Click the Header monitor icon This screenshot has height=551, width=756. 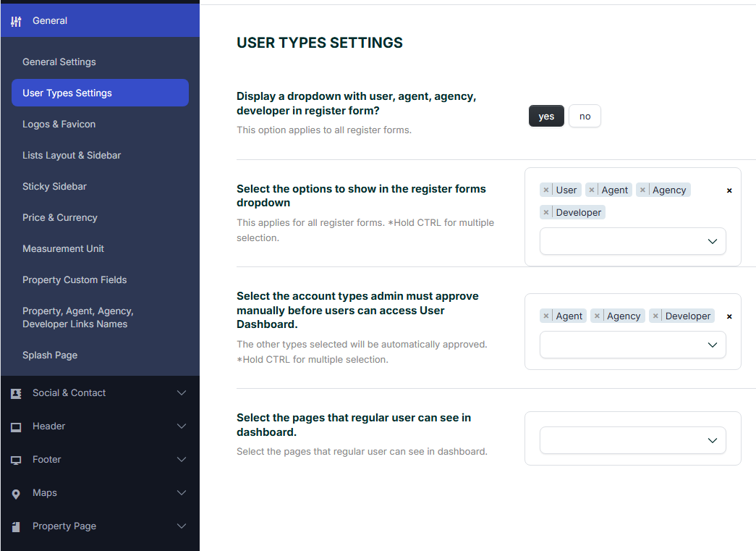click(x=16, y=426)
